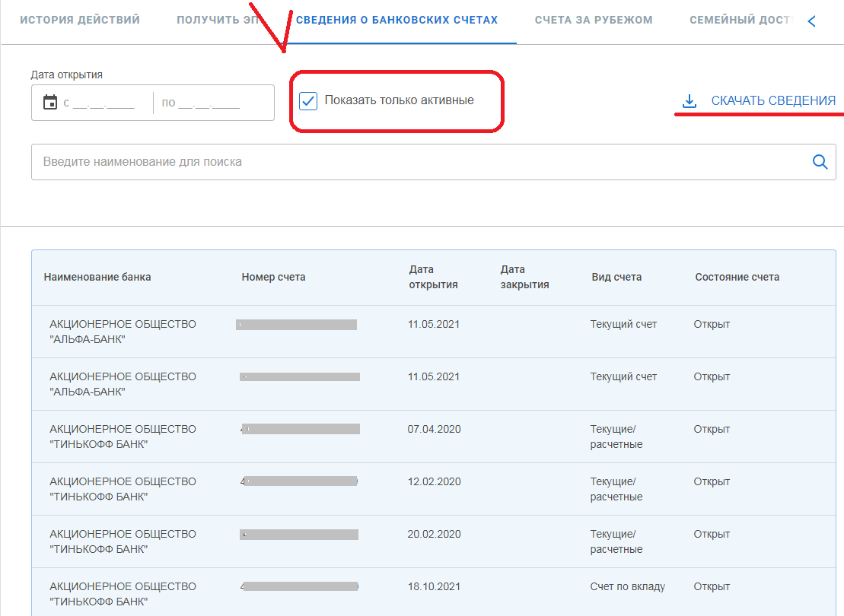The height and width of the screenshot is (616, 844).
Task: Click Тинькофф Банк name in 20.02.2020 row
Action: 123,541
